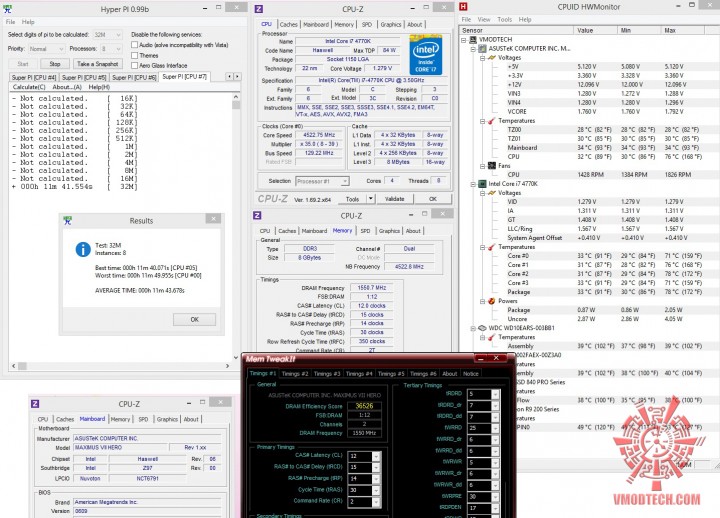This screenshot has height=518, width=720.
Task: Collapse the Intel Core i7 4770K node
Action: [473, 184]
